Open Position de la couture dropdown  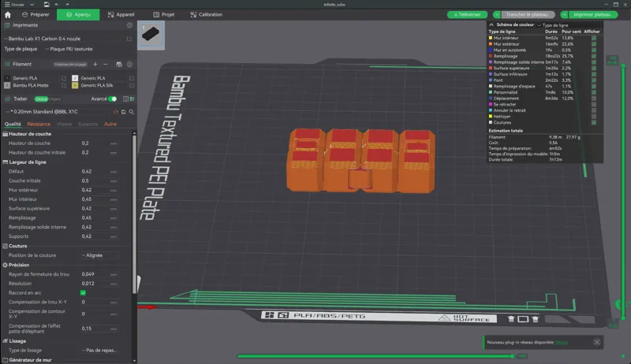[x=100, y=255]
